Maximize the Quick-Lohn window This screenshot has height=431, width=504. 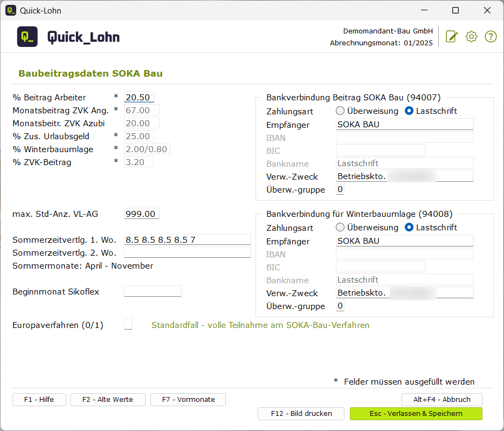tap(455, 10)
